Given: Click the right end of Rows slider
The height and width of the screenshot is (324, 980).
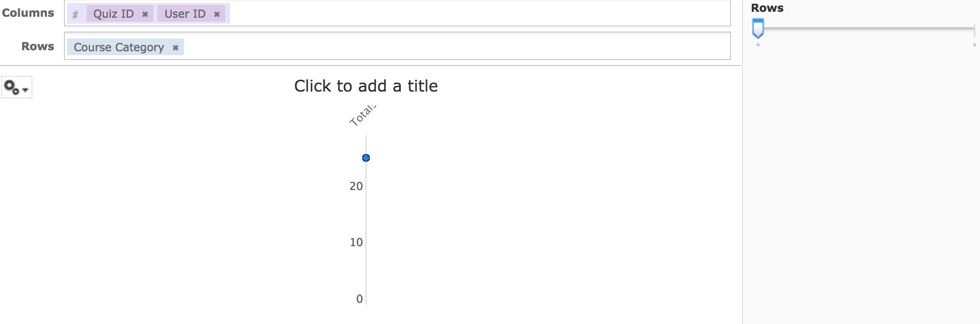Looking at the screenshot, I should coord(974,29).
